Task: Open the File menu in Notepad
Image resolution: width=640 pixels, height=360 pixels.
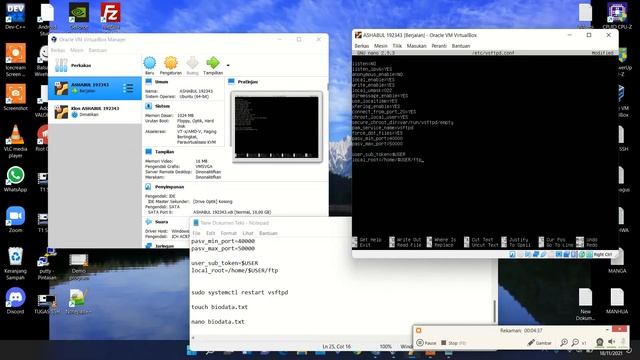Action: [196, 233]
